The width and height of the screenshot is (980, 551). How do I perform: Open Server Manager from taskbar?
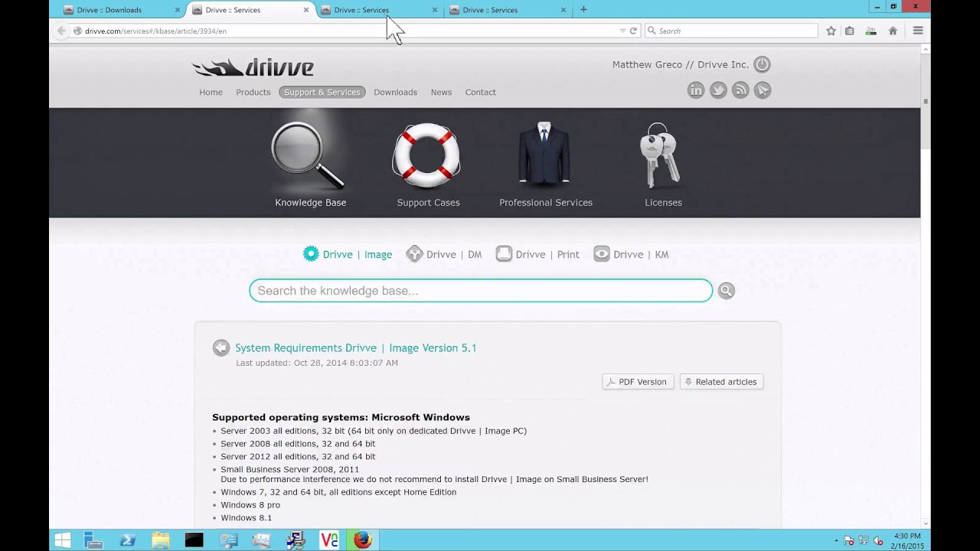pyautogui.click(x=93, y=540)
